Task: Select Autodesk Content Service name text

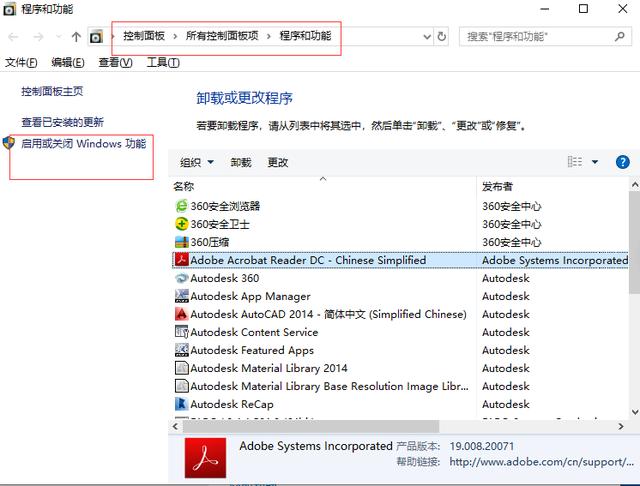Action: pyautogui.click(x=254, y=332)
